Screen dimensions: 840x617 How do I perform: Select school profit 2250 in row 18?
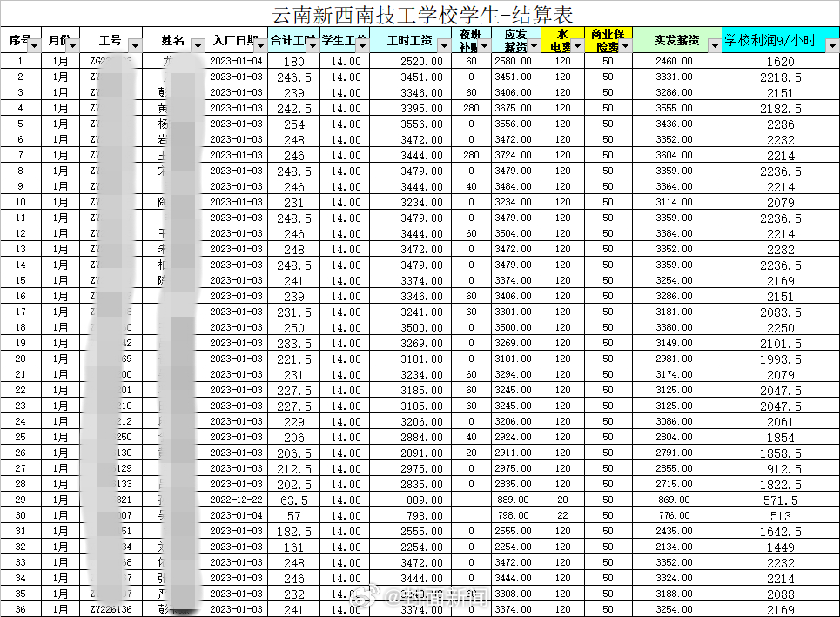[x=781, y=328]
